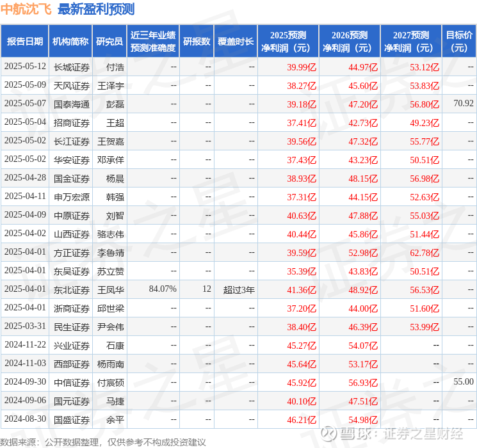The height and width of the screenshot is (448, 477).
Task: Click the 中航沈飞 title text
Action: tap(26, 9)
